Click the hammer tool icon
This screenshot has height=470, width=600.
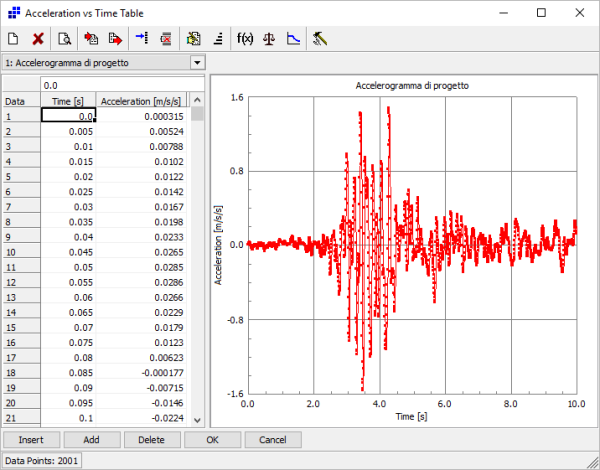tap(320, 40)
